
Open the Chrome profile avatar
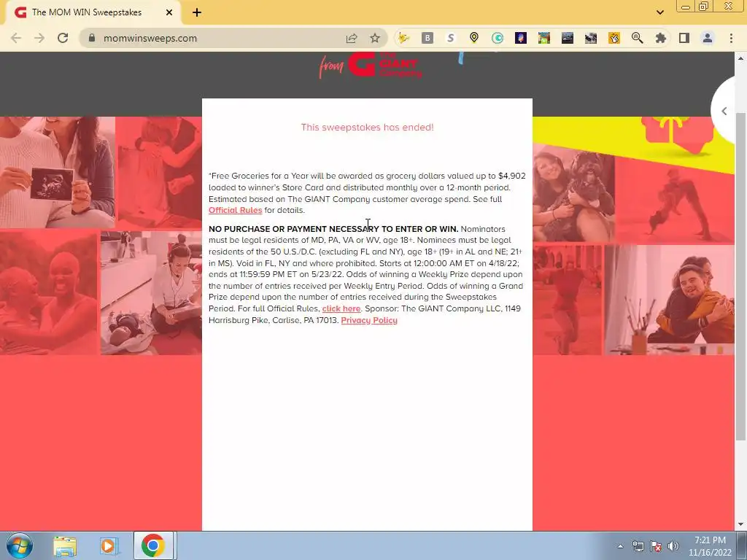point(708,38)
